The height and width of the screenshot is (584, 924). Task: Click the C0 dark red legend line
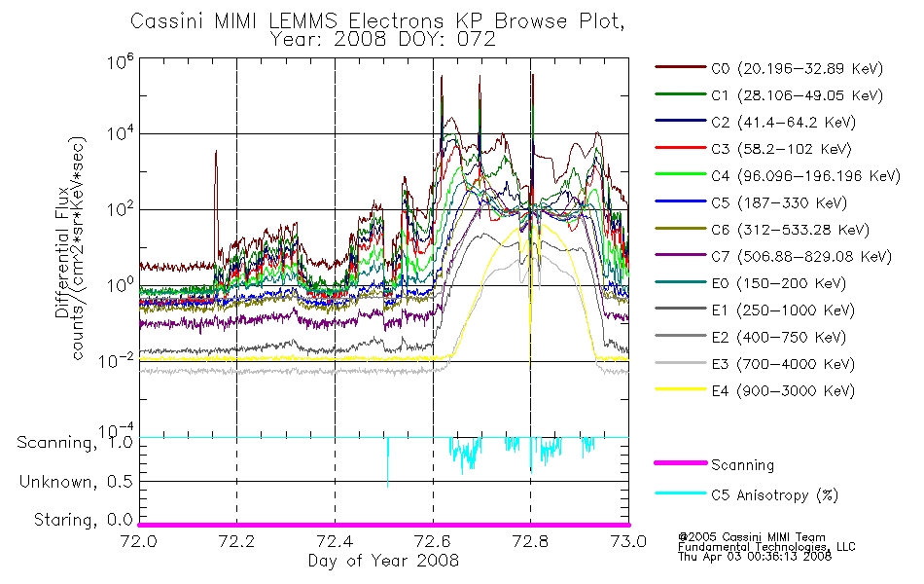(681, 67)
